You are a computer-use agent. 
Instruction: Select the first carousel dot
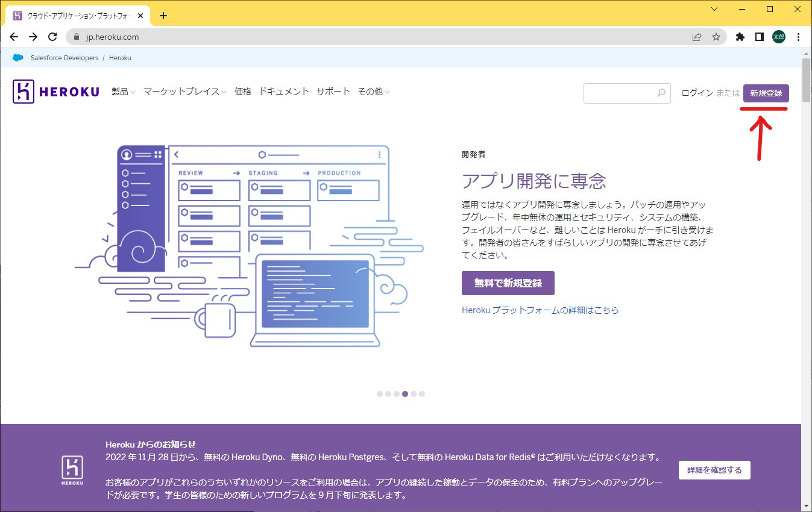click(380, 394)
